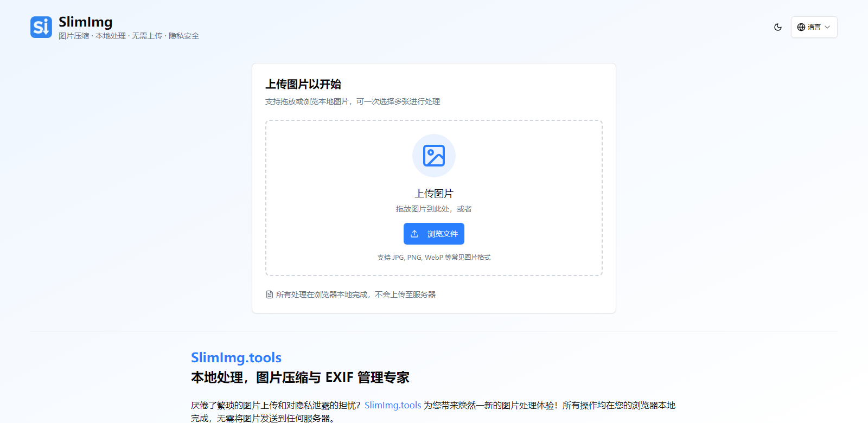Click the SlimImg.tools blue heading
The image size is (868, 423).
pyautogui.click(x=236, y=357)
